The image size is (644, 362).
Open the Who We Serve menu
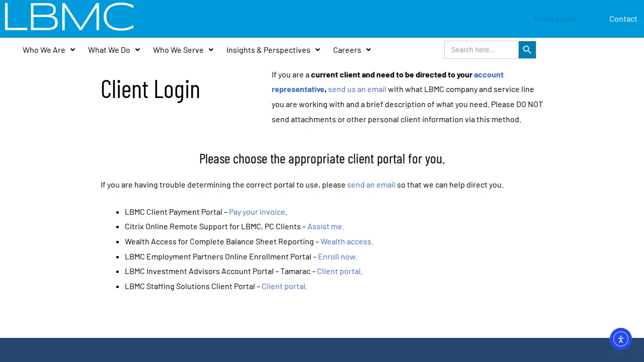[178, 50]
